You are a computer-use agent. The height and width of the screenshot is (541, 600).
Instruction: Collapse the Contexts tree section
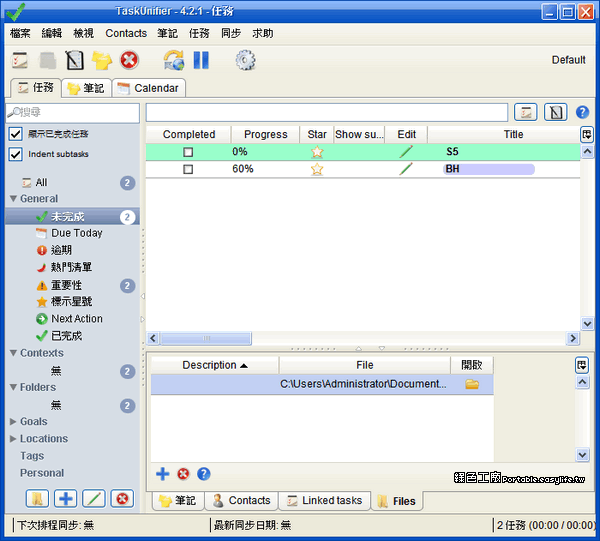[13, 353]
